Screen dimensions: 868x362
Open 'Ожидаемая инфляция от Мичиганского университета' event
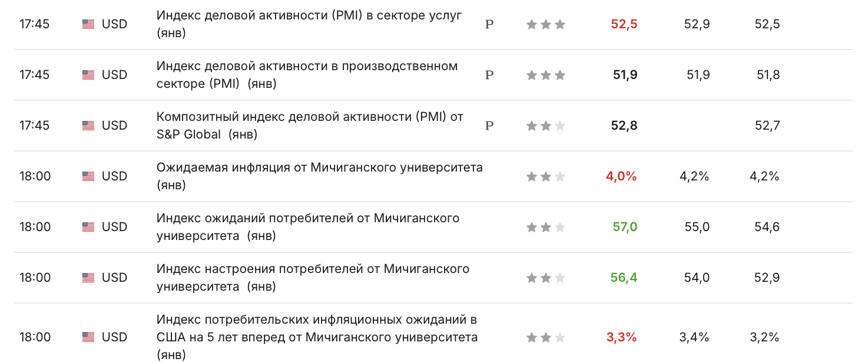(320, 176)
